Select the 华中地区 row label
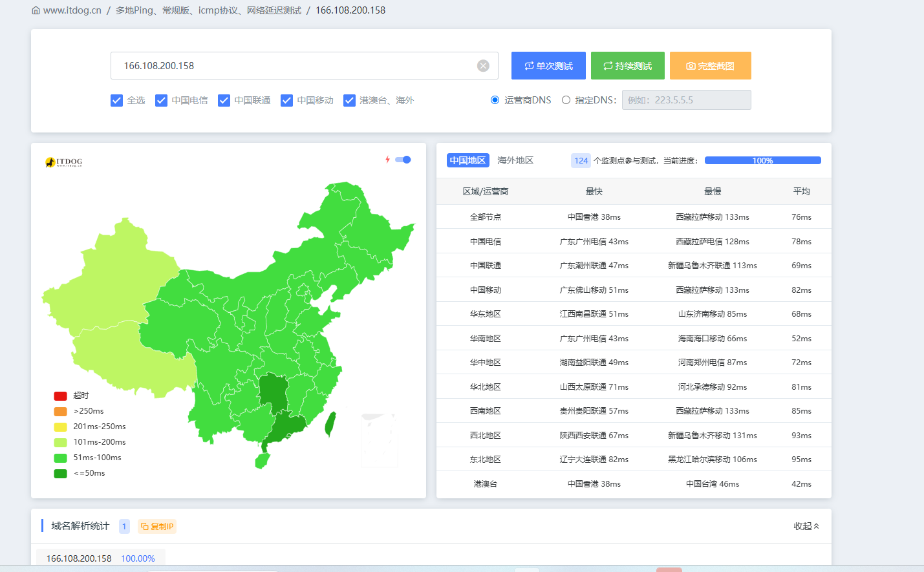Image resolution: width=924 pixels, height=572 pixels. click(486, 363)
